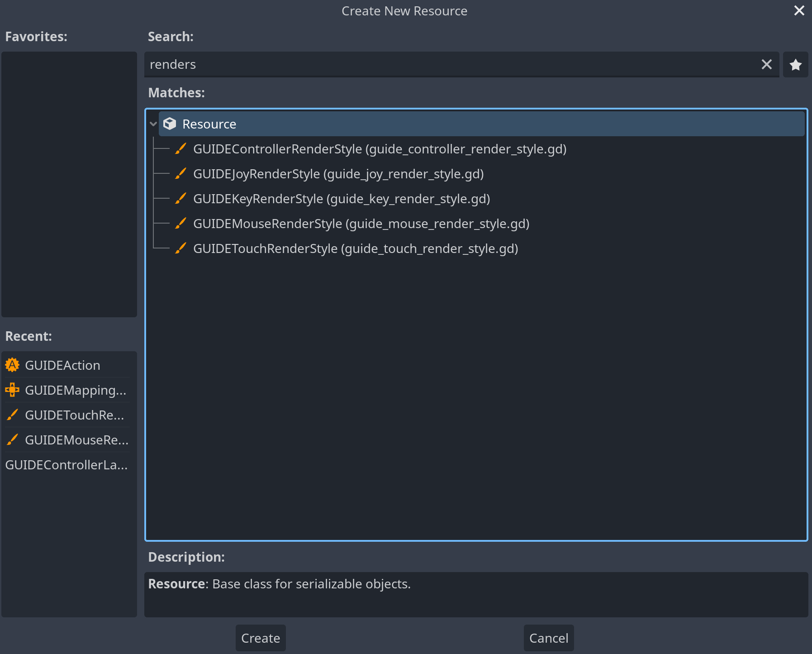Open recent GUIDETouchRe... item
This screenshot has height=654, width=812.
pyautogui.click(x=74, y=415)
